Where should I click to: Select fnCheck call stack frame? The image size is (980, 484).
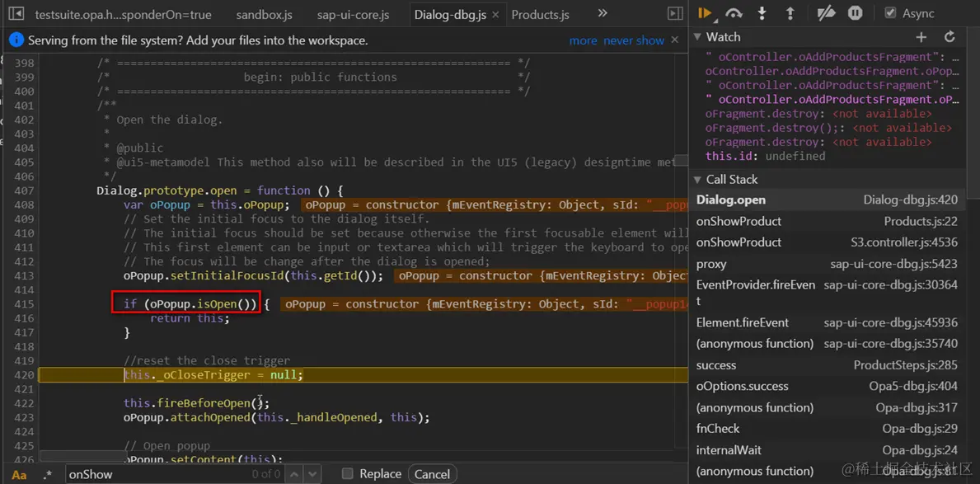[x=827, y=429]
